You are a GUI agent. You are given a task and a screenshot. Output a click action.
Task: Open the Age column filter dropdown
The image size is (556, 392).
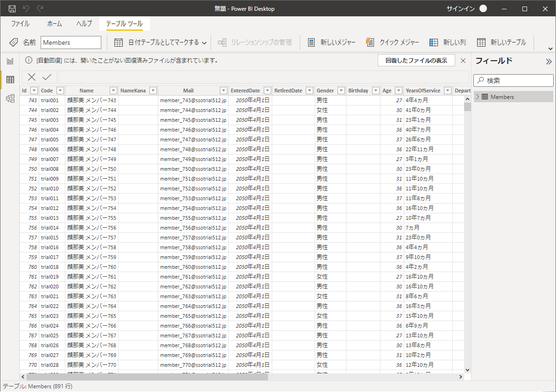coord(399,91)
